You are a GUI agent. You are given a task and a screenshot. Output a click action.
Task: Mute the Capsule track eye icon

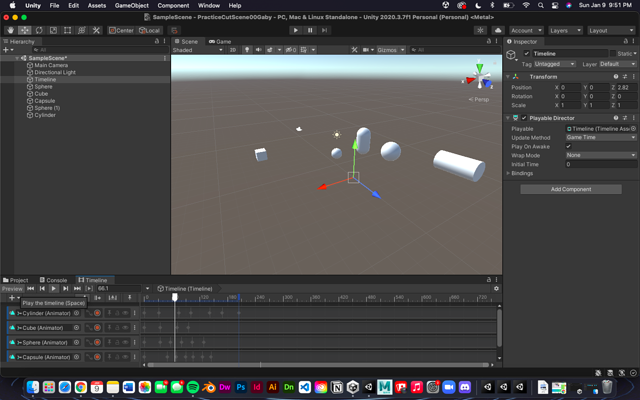pyautogui.click(x=125, y=357)
